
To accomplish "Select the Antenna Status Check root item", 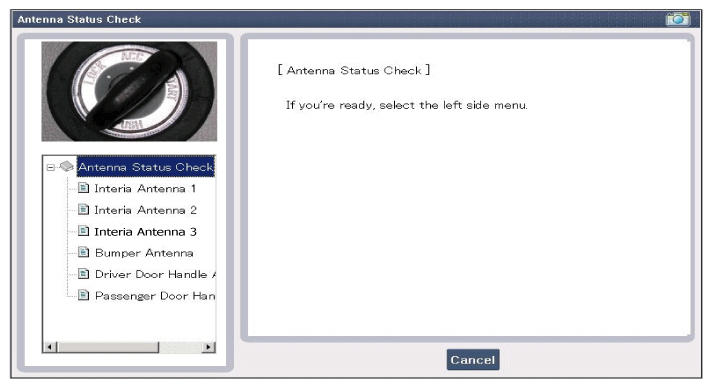I will click(x=146, y=167).
